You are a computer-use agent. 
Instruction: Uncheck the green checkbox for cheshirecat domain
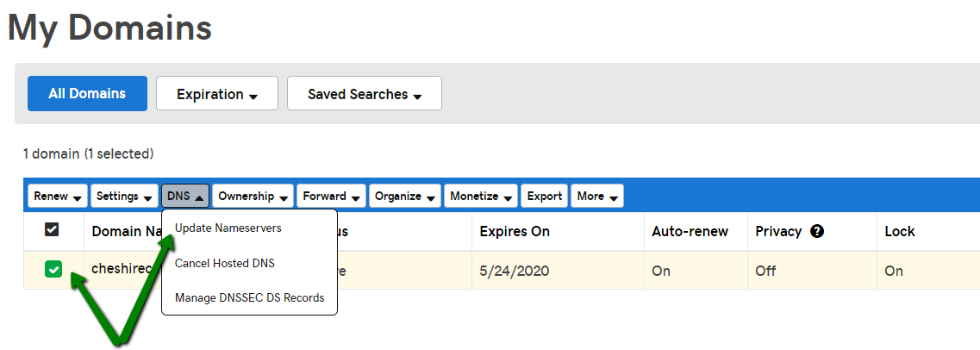[53, 270]
